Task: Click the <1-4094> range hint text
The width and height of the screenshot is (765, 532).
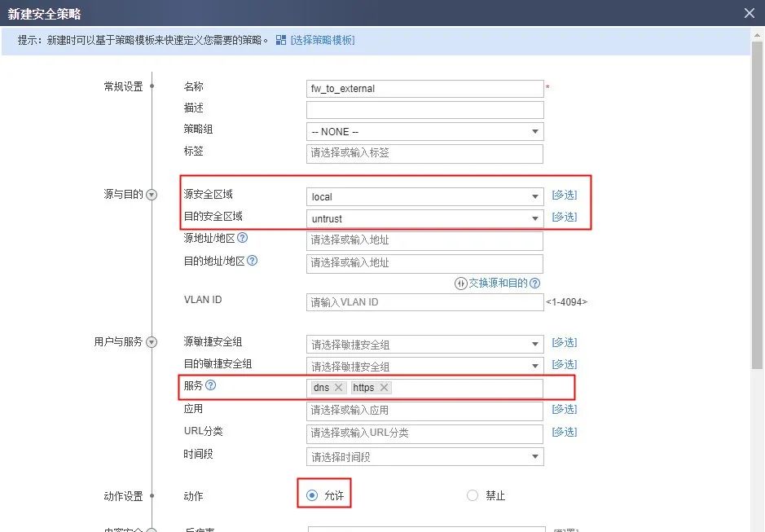Action: (566, 302)
